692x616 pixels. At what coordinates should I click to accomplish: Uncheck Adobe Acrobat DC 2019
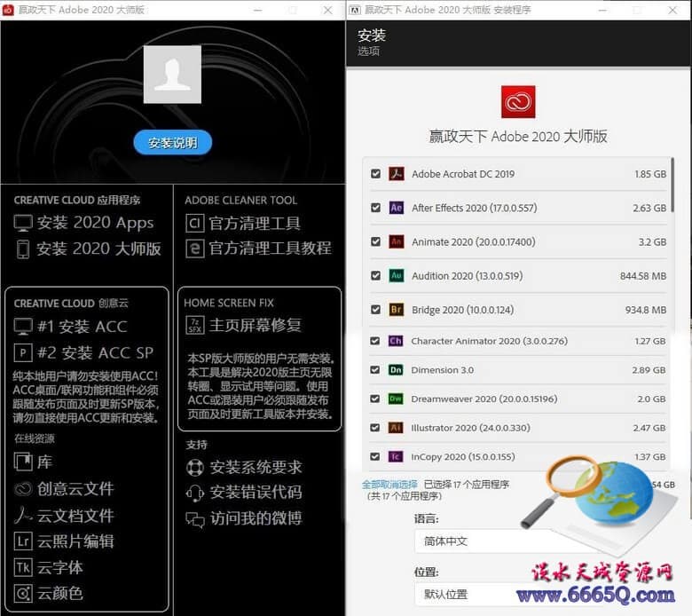pos(375,174)
